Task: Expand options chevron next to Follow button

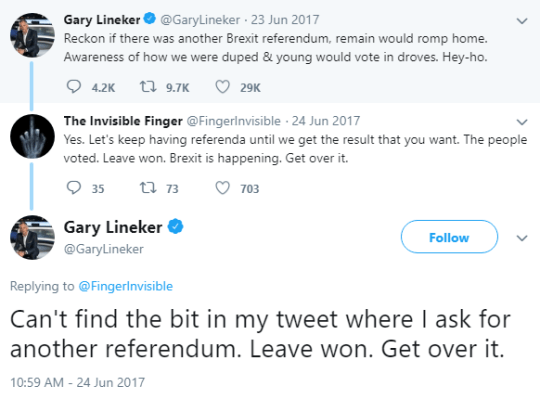Action: [522, 238]
